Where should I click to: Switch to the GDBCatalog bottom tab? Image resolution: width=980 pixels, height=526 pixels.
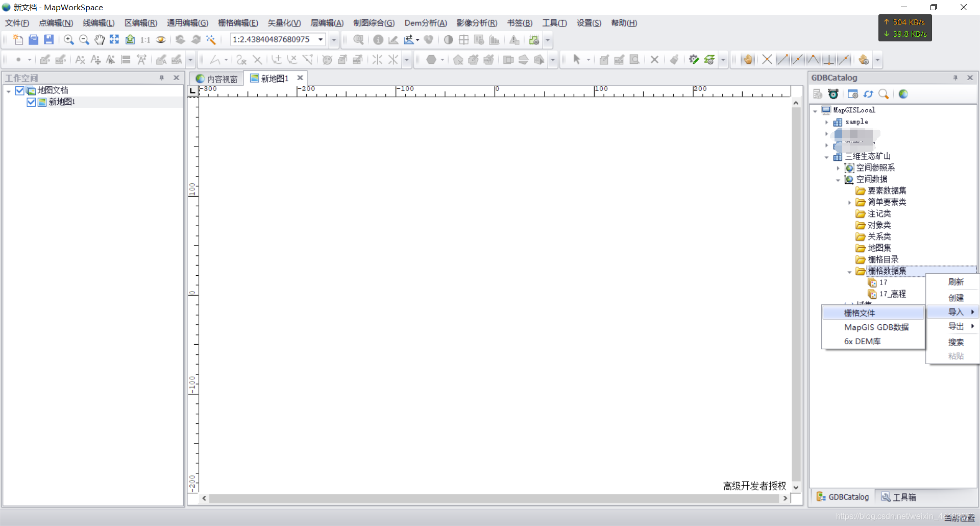[x=843, y=497]
